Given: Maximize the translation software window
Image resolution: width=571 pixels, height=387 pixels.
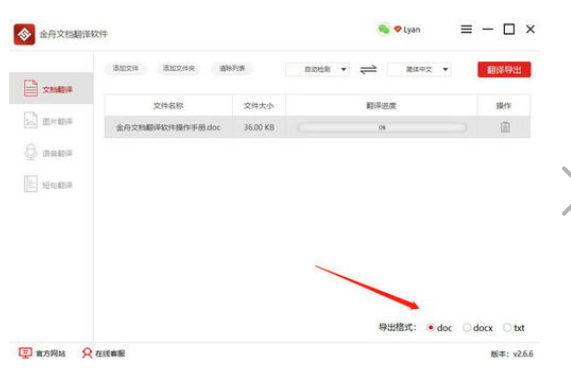Looking at the screenshot, I should coord(509,29).
